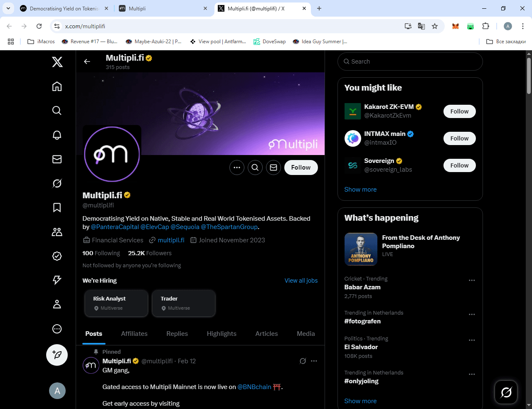The width and height of the screenshot is (532, 409).
Task: Message Multipli.fi with envelope button
Action: (x=273, y=168)
